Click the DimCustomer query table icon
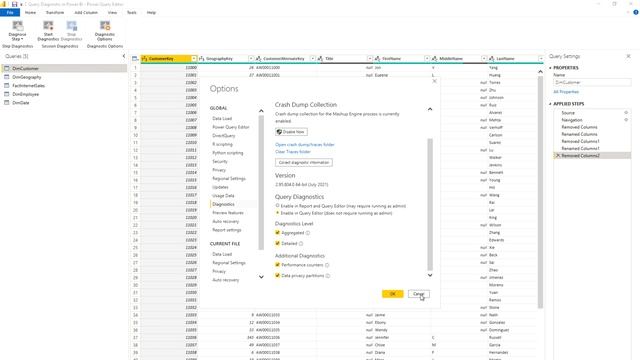640x360 pixels. pos(7,68)
